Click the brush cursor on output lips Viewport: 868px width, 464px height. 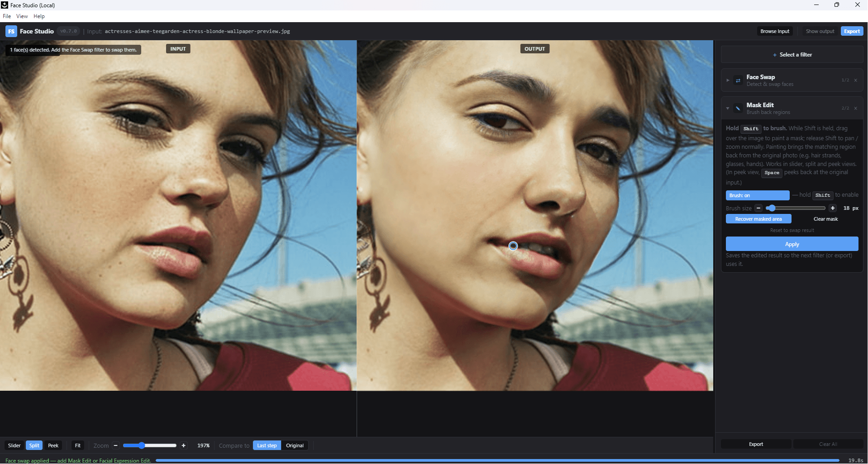click(x=513, y=246)
